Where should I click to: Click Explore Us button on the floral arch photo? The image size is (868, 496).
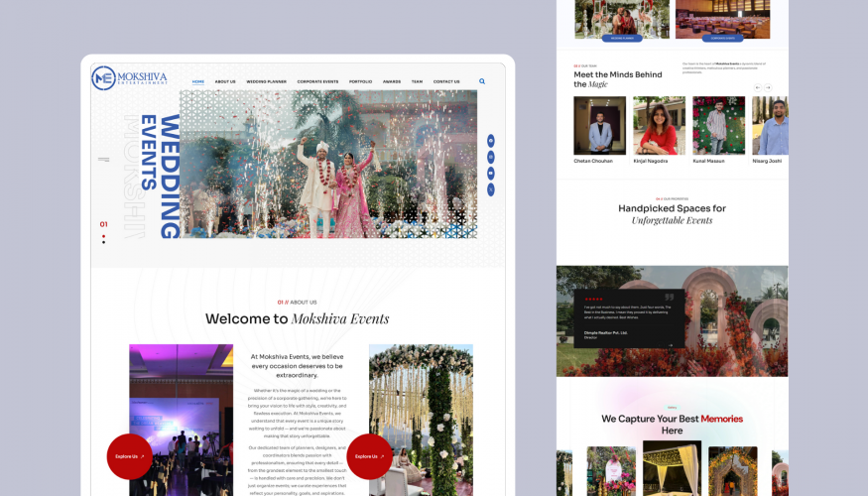click(x=369, y=456)
